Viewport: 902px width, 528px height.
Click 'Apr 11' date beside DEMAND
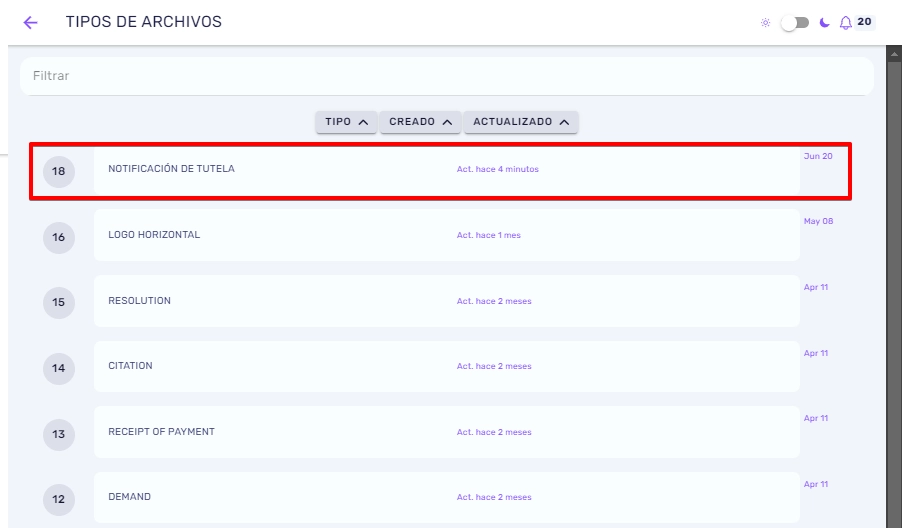click(816, 484)
